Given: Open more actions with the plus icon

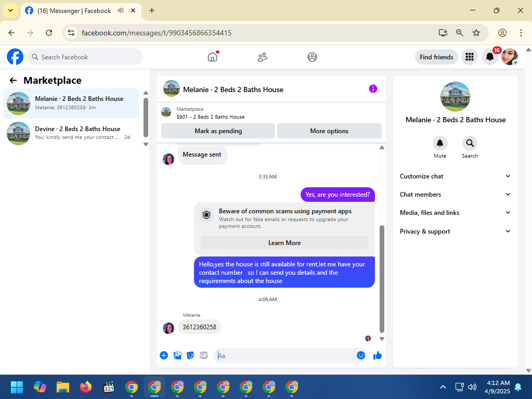Looking at the screenshot, I should click(164, 355).
